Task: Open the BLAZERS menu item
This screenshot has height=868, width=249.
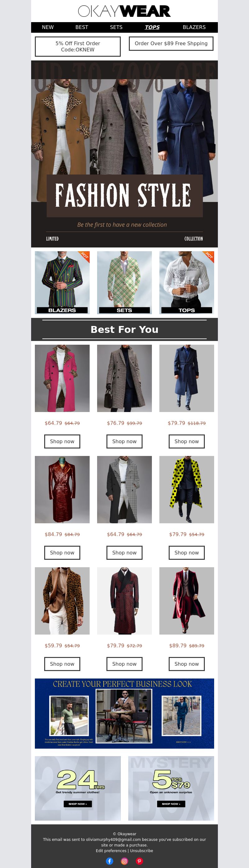Action: 194,27
